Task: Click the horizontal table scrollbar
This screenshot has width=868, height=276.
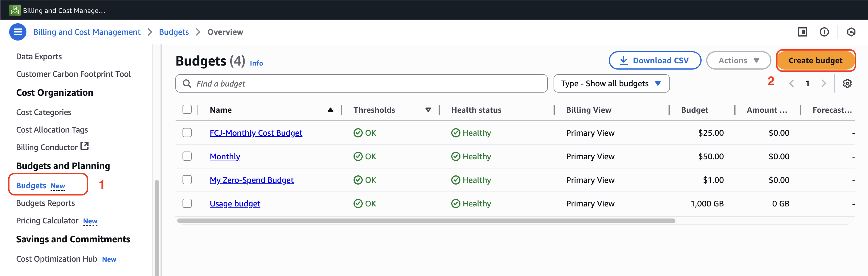Action: (x=426, y=221)
